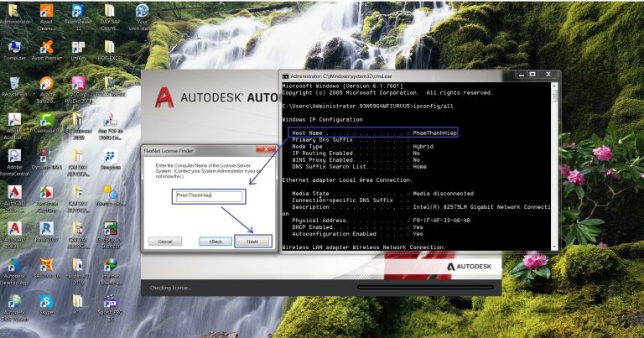Click the 'ipconfig/all' command text
This screenshot has width=644, height=338.
pyautogui.click(x=433, y=107)
